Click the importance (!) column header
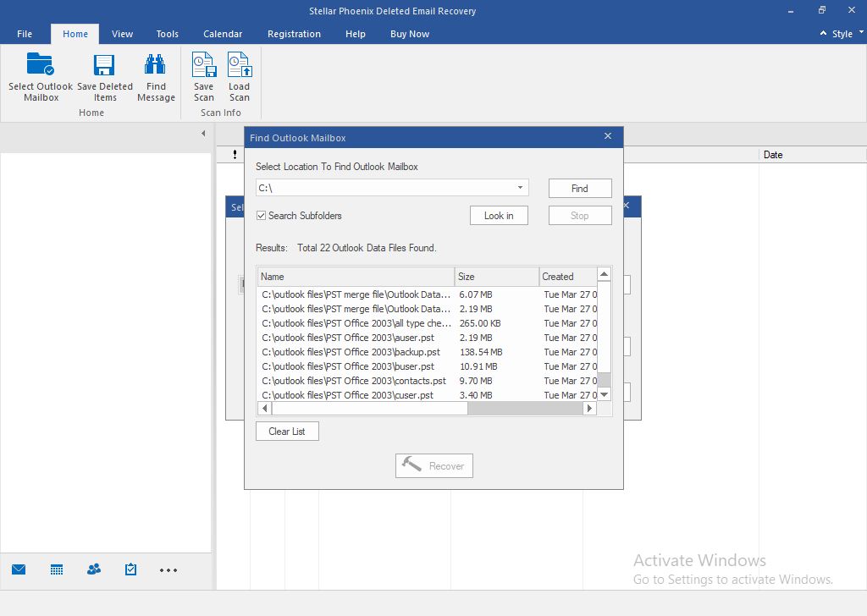Viewport: 867px width, 616px height. tap(235, 155)
